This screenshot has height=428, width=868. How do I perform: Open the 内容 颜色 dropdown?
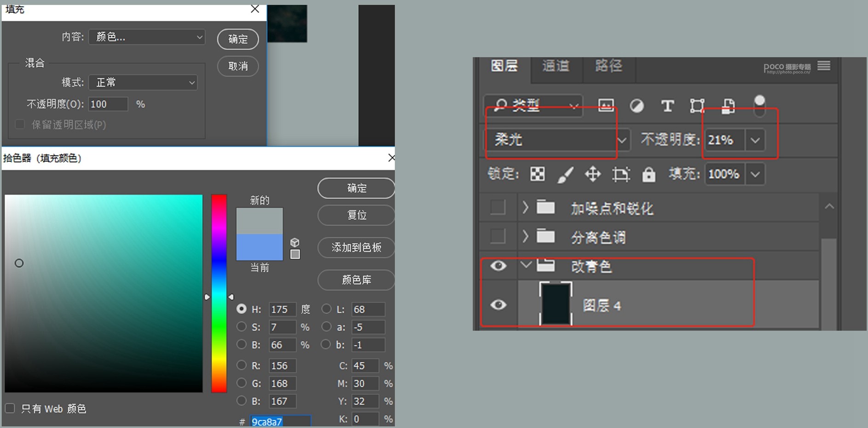147,37
